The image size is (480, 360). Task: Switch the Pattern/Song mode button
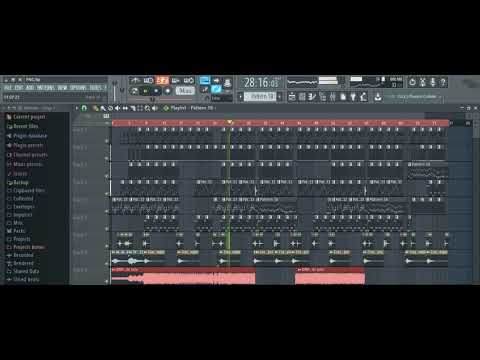[x=134, y=91]
